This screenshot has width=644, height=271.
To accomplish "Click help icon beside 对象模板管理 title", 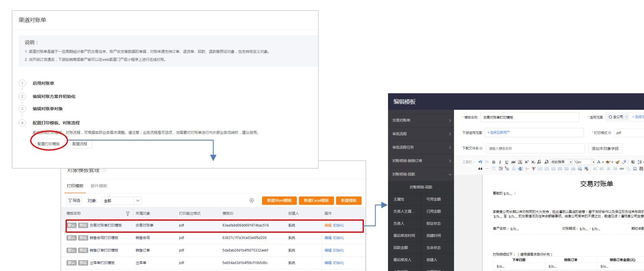I will coord(104,170).
